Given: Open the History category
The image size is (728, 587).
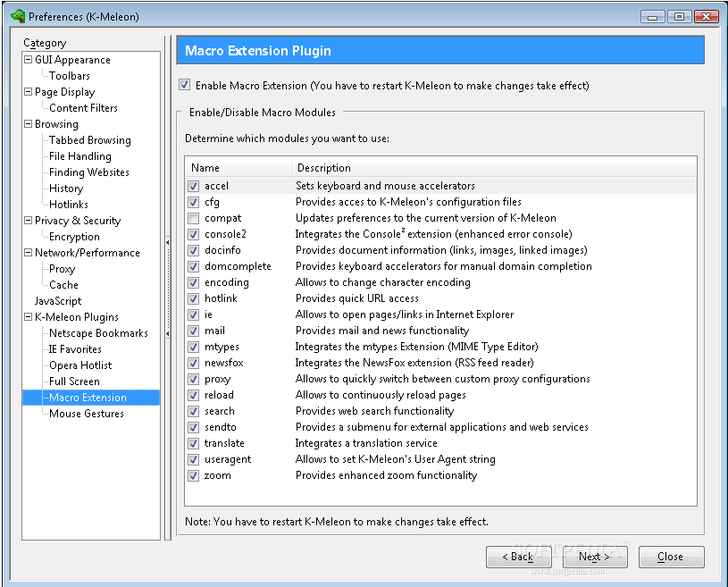Looking at the screenshot, I should click(66, 189).
